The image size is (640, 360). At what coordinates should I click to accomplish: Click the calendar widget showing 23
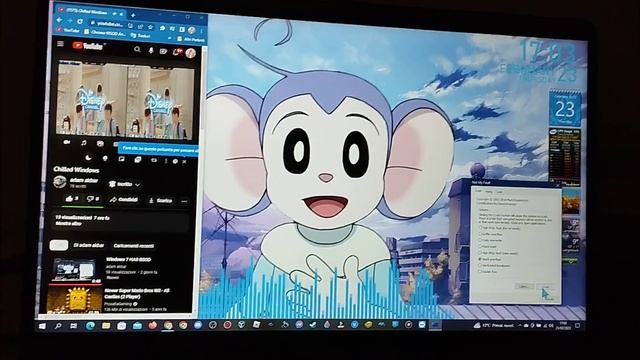point(565,108)
